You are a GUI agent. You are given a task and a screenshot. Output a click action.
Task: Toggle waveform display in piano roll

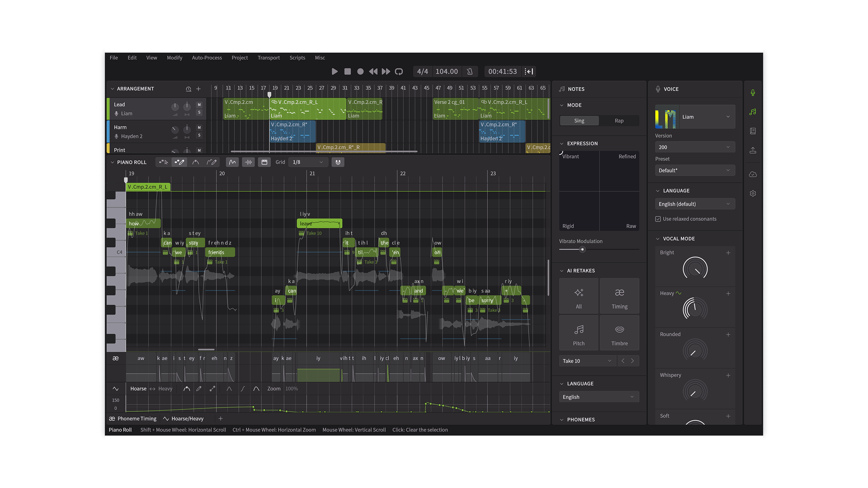click(248, 162)
